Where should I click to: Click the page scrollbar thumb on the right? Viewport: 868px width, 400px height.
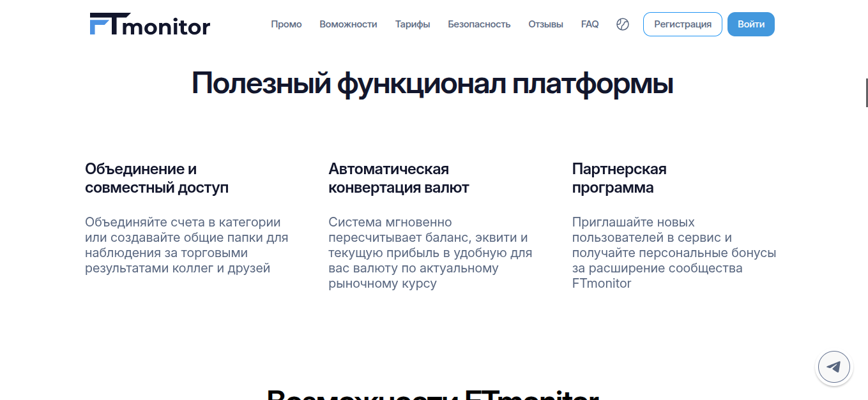coord(866,93)
